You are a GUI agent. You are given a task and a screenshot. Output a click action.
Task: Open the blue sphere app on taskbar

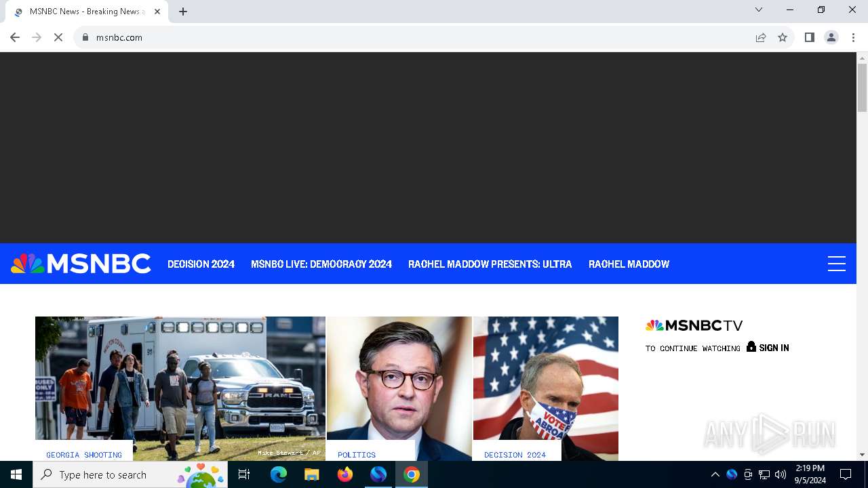(x=378, y=474)
